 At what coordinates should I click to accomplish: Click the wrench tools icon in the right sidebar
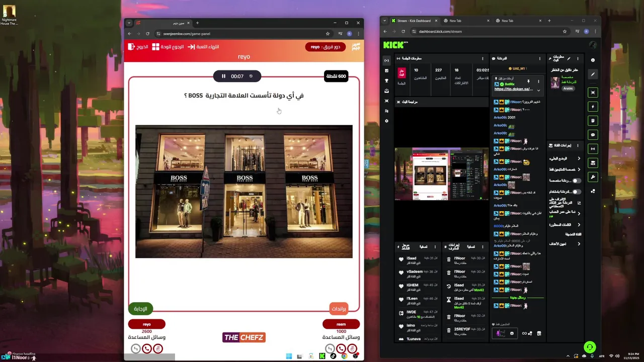click(x=593, y=177)
